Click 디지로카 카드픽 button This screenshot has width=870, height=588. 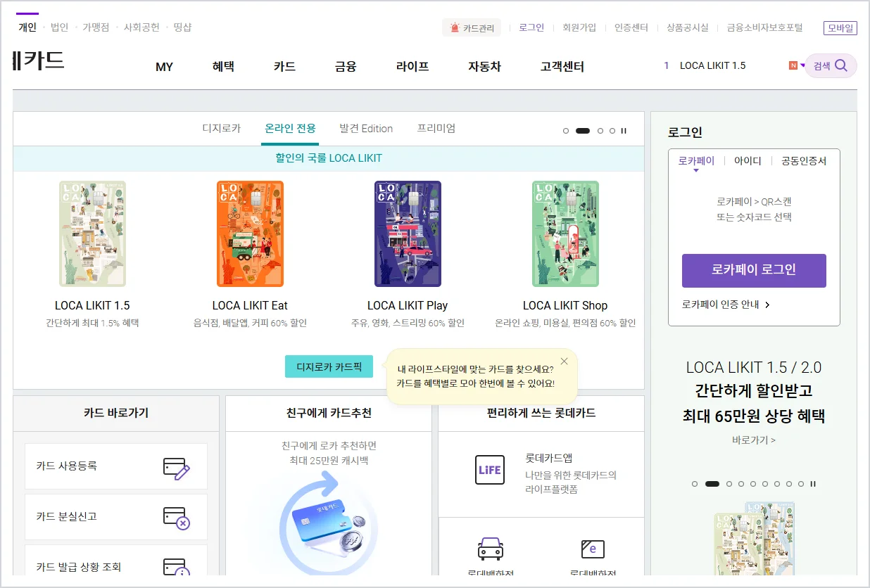[329, 366]
